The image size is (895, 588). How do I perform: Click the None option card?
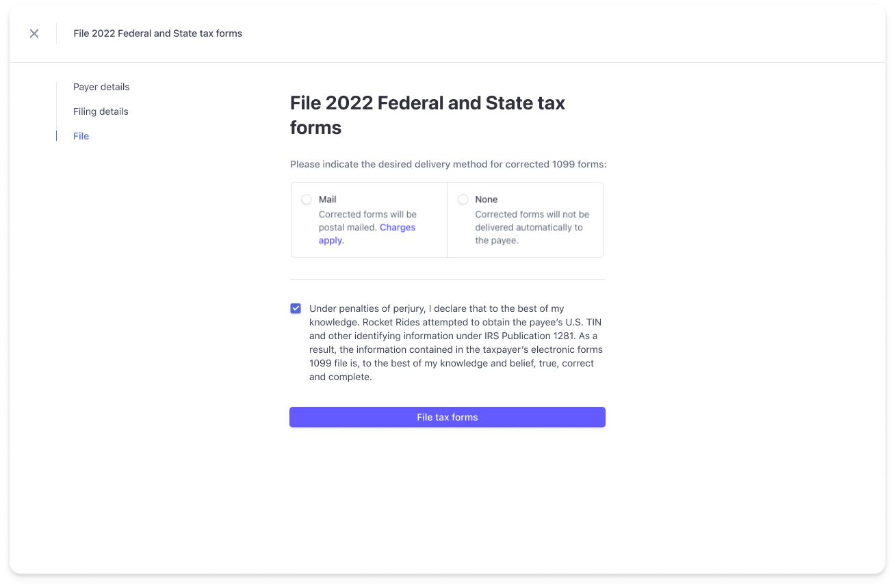tap(526, 219)
